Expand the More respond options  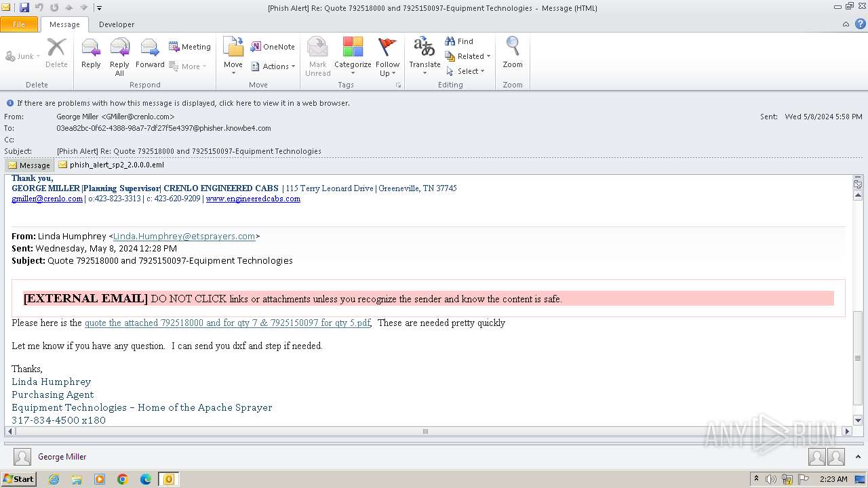tap(188, 66)
